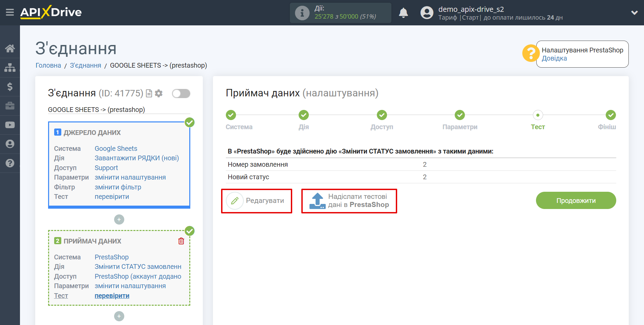Viewport: 644px width, 325px height.
Task: Click the actions info icon
Action: pyautogui.click(x=302, y=13)
